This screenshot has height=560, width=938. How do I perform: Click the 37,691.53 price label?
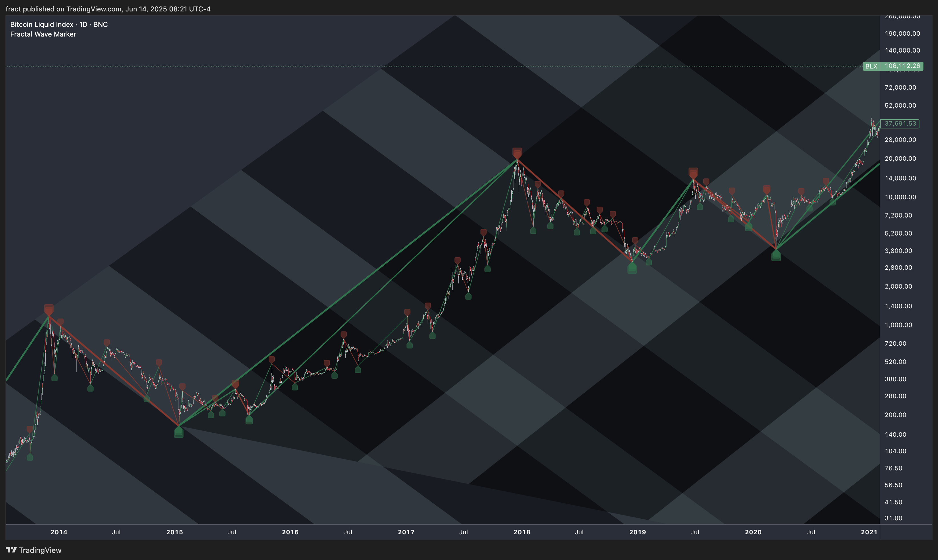click(900, 123)
